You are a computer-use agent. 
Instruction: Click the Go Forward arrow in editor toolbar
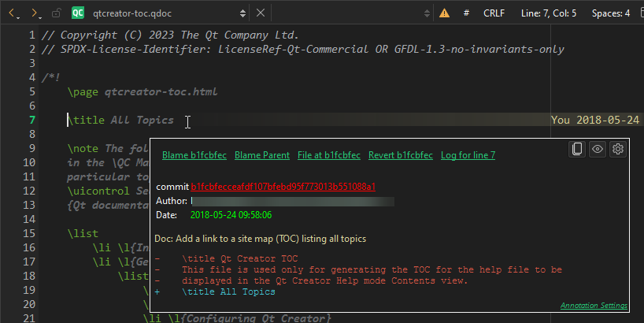[x=35, y=13]
